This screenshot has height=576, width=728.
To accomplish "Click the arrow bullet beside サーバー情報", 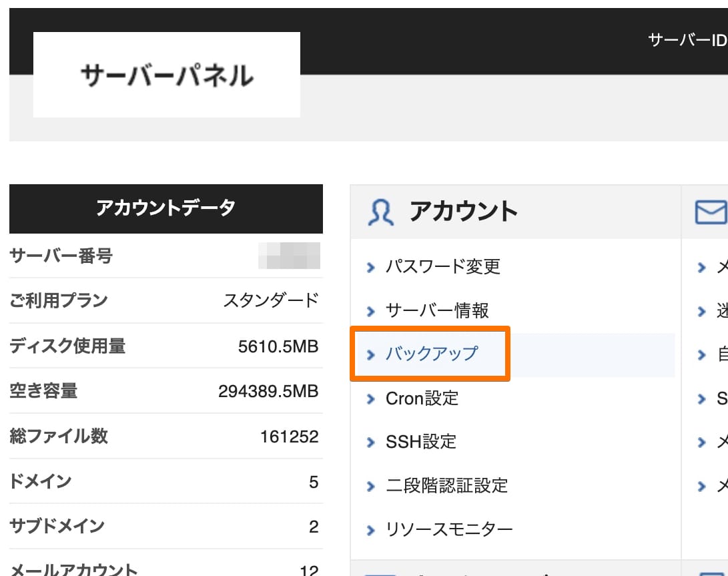I will pyautogui.click(x=371, y=312).
